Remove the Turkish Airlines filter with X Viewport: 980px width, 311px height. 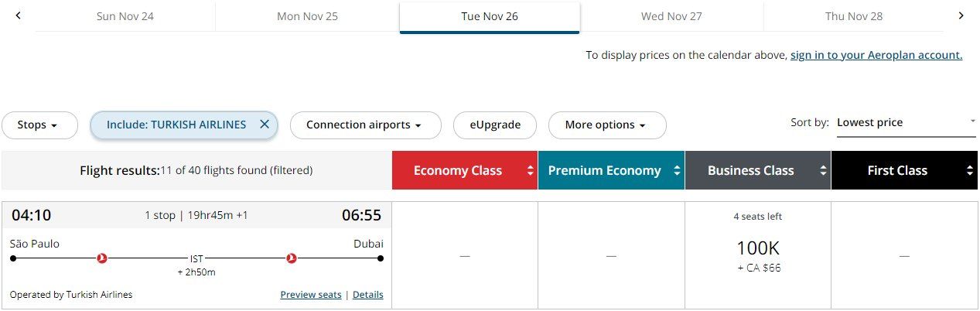click(x=265, y=125)
